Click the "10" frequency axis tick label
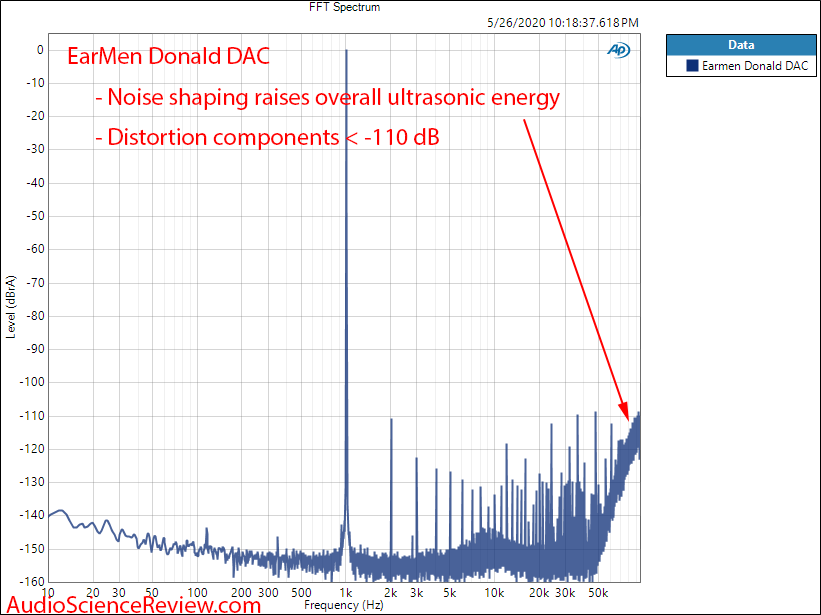 click(x=48, y=593)
